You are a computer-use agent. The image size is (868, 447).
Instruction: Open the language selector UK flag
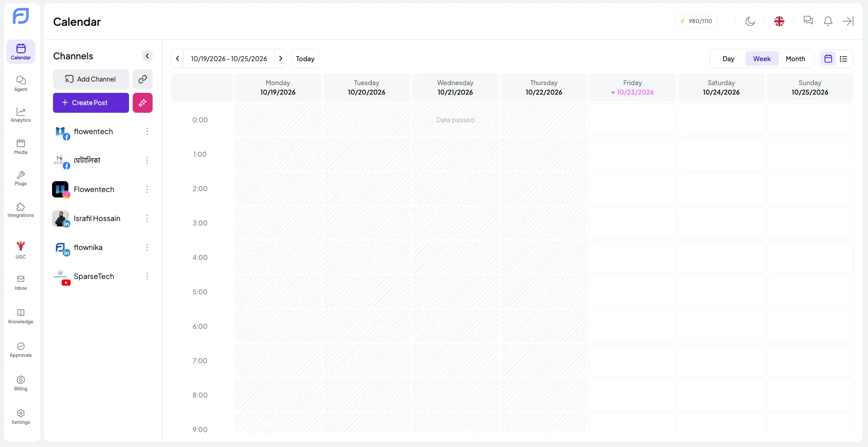tap(779, 21)
